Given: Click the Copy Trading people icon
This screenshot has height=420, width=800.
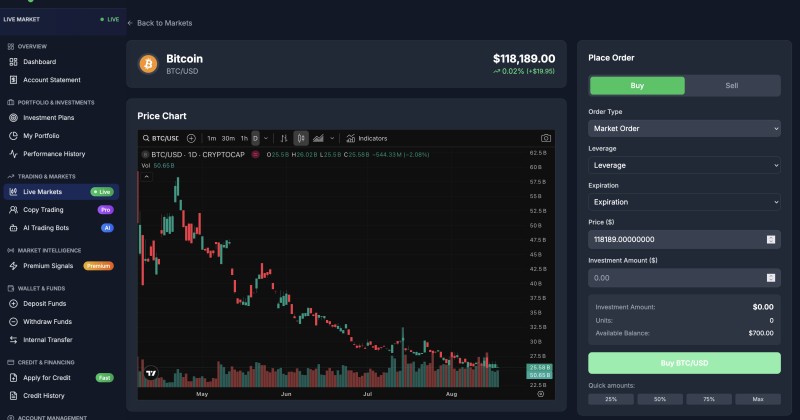Looking at the screenshot, I should [x=13, y=210].
